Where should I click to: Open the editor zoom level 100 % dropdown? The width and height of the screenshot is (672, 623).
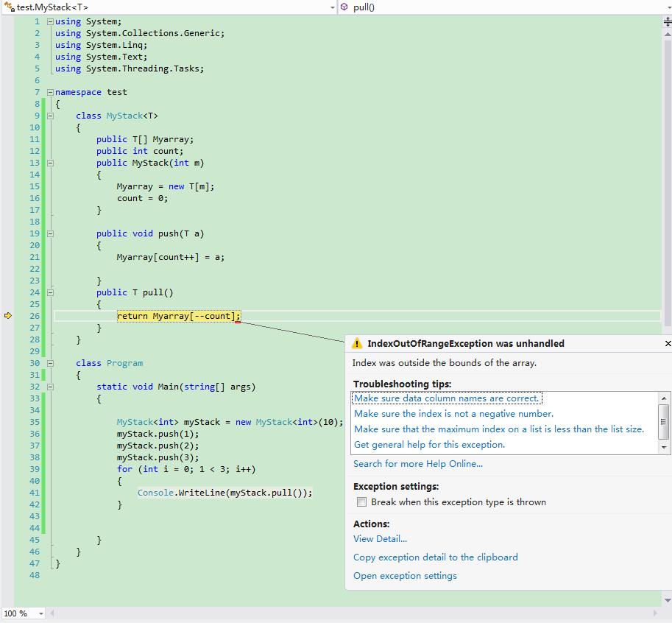click(x=40, y=613)
